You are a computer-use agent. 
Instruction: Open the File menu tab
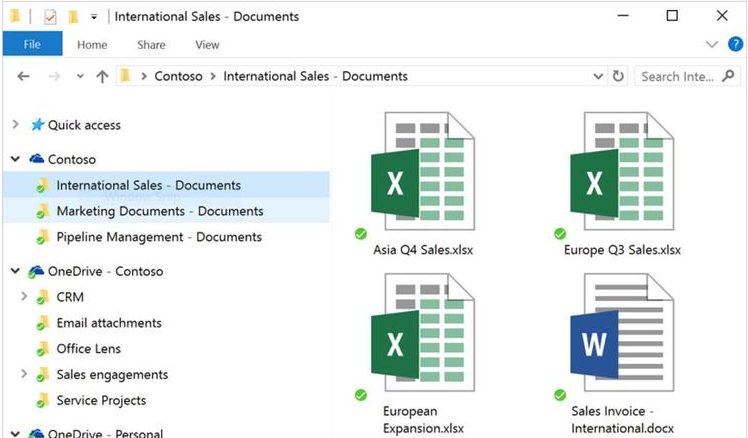tap(32, 44)
